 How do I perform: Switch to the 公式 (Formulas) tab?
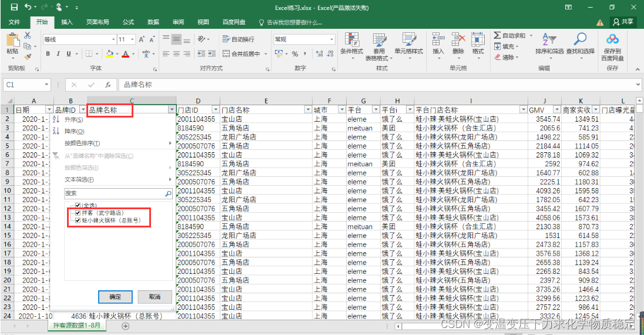(128, 22)
